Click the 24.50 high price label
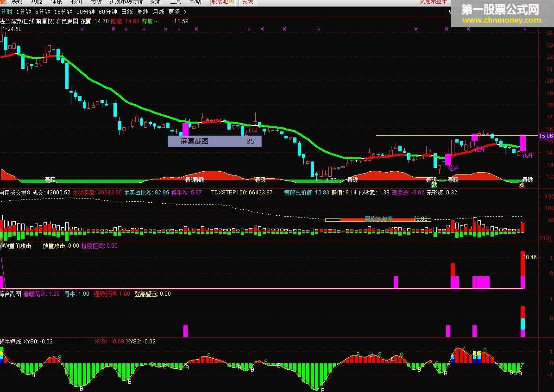This screenshot has width=554, height=392. click(x=14, y=29)
